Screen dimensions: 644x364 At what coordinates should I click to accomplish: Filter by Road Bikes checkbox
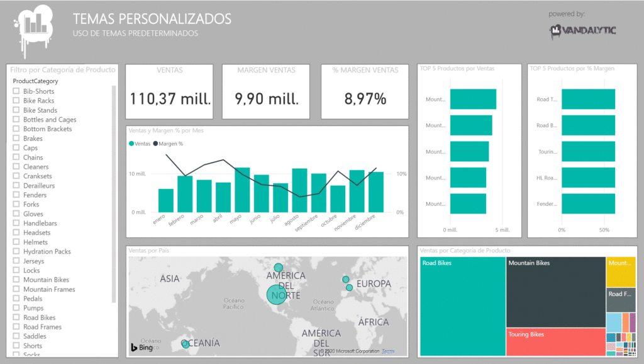16,317
